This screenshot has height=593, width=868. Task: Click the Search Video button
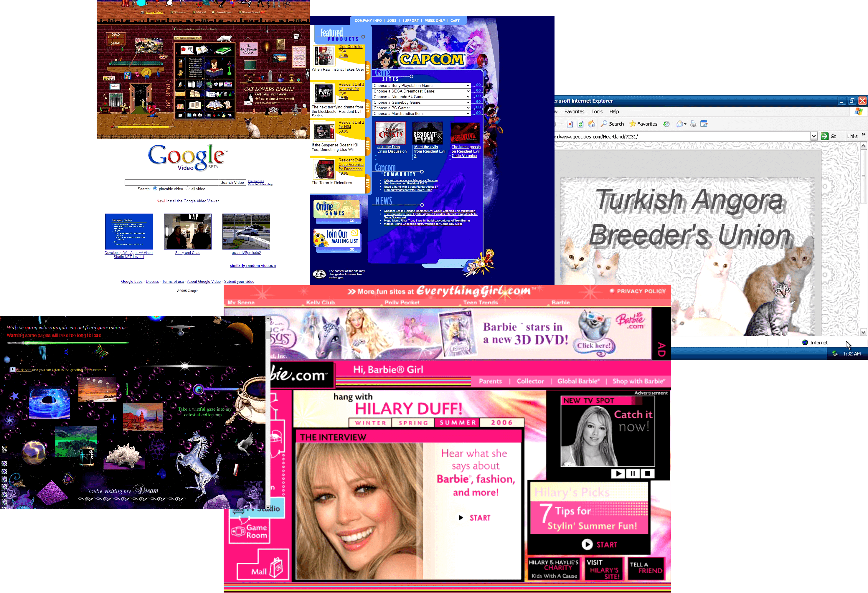(x=232, y=183)
